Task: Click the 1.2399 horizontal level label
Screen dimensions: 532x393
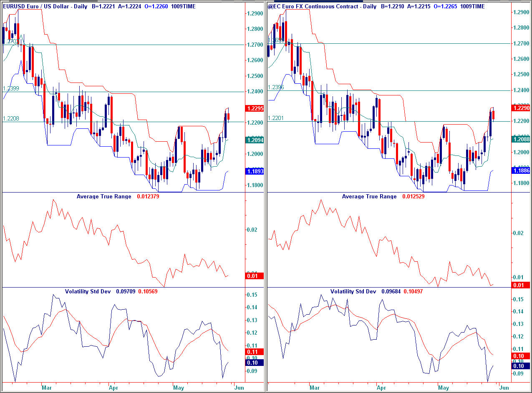Action: [11, 88]
